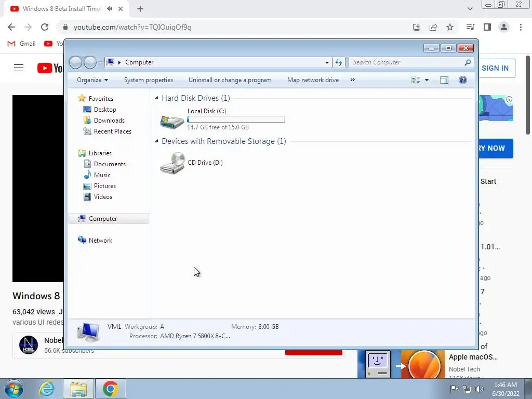Open Chrome's three-dot menu
The image size is (532, 399).
[521, 27]
